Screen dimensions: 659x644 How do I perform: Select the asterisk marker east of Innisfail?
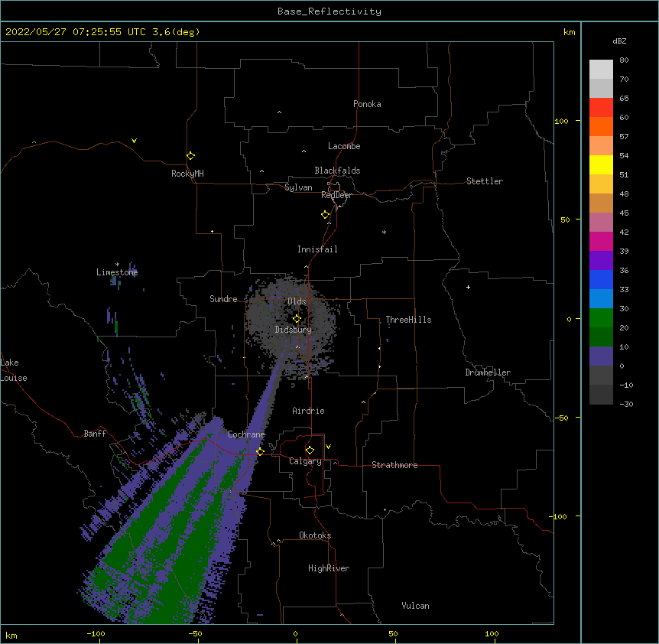384,232
